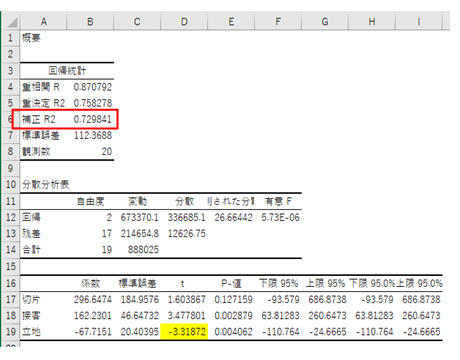
Task: Click the 有意 F column heading
Action: (x=278, y=201)
